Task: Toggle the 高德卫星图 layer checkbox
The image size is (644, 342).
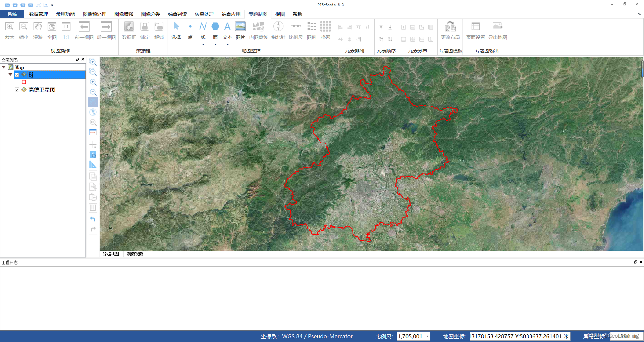Action: pos(17,90)
